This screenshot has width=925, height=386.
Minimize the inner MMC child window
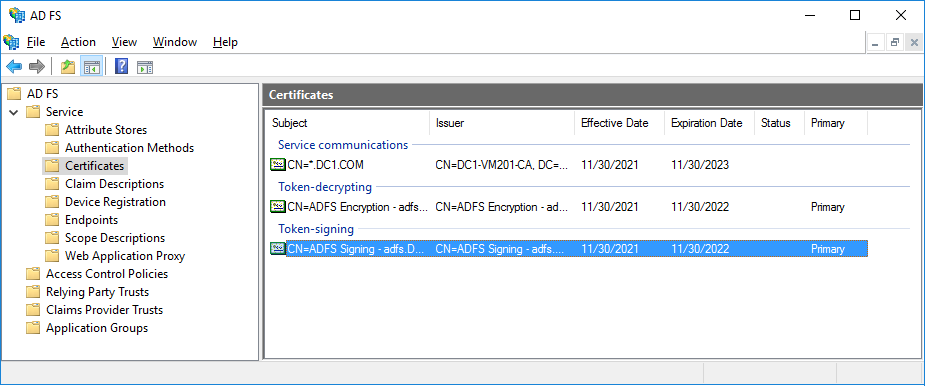tap(876, 42)
